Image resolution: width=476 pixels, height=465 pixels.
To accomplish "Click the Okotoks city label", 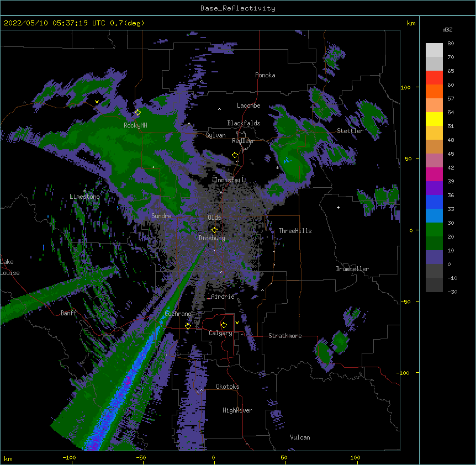I will (228, 387).
